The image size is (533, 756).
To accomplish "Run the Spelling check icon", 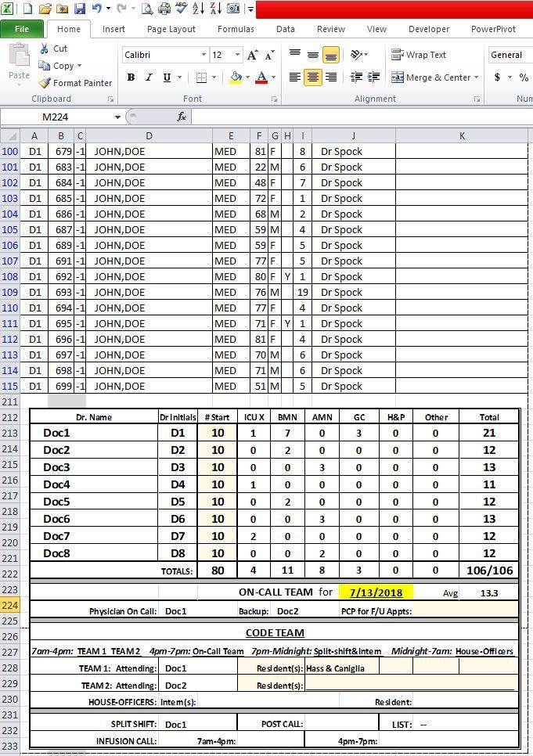I will 182,8.
